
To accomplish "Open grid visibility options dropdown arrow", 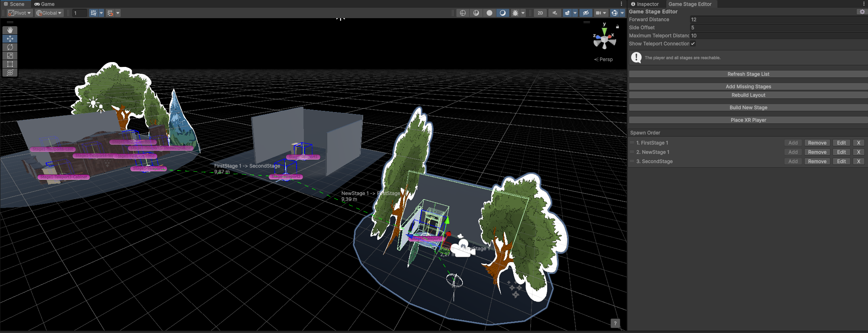I will click(101, 13).
